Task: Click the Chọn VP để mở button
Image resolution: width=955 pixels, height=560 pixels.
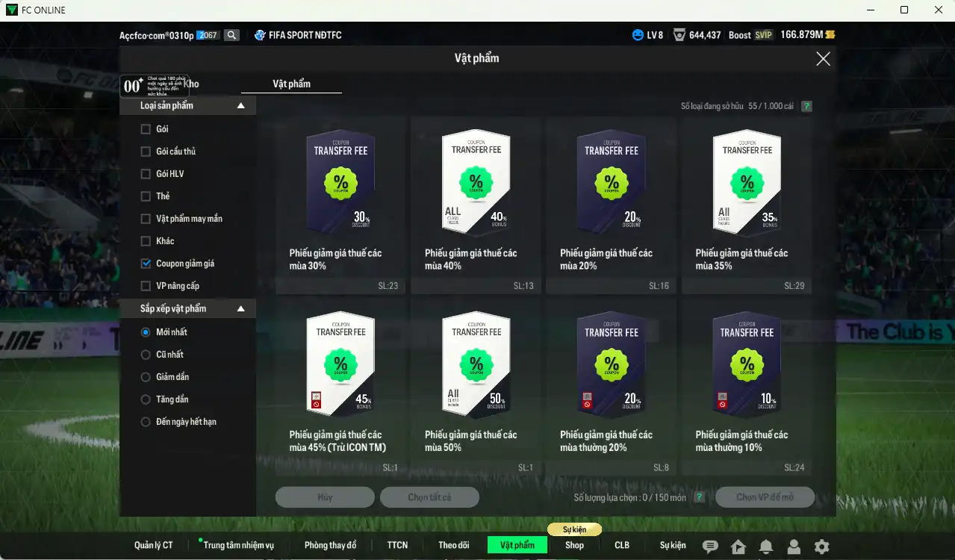Action: pos(765,497)
